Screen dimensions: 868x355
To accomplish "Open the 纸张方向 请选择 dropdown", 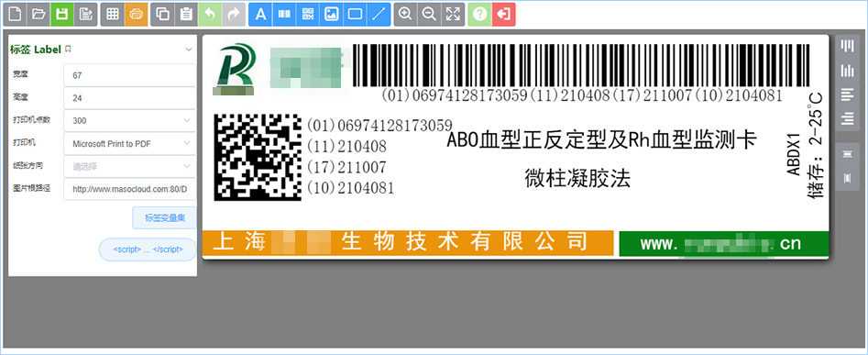I will coord(130,166).
